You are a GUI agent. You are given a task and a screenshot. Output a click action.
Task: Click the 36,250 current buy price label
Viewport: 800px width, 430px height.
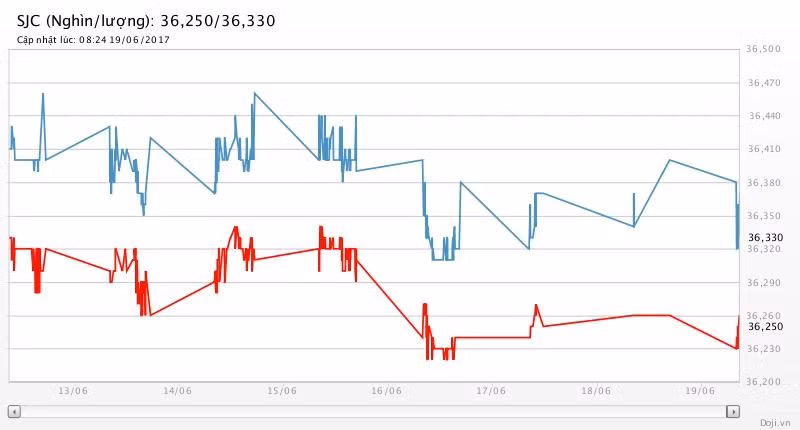coord(765,326)
